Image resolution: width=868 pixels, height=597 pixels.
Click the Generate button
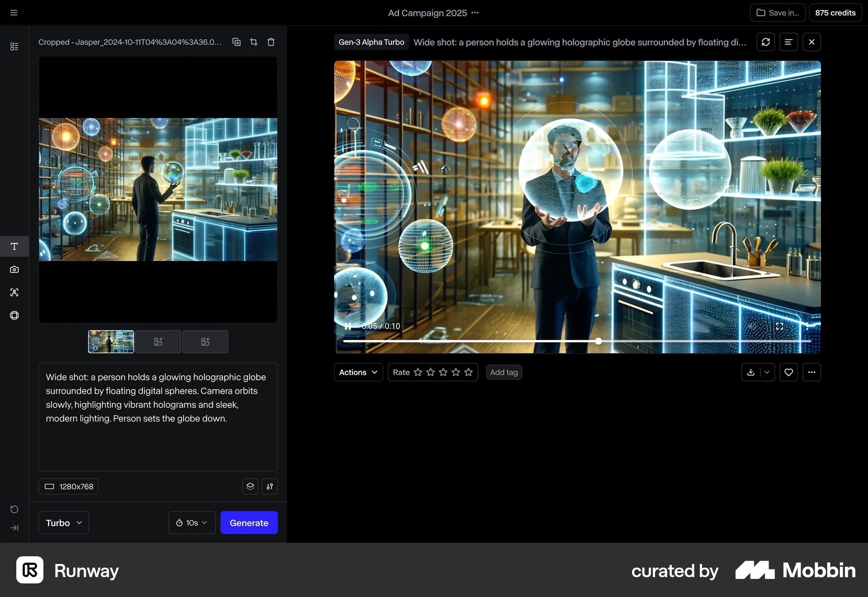point(249,523)
